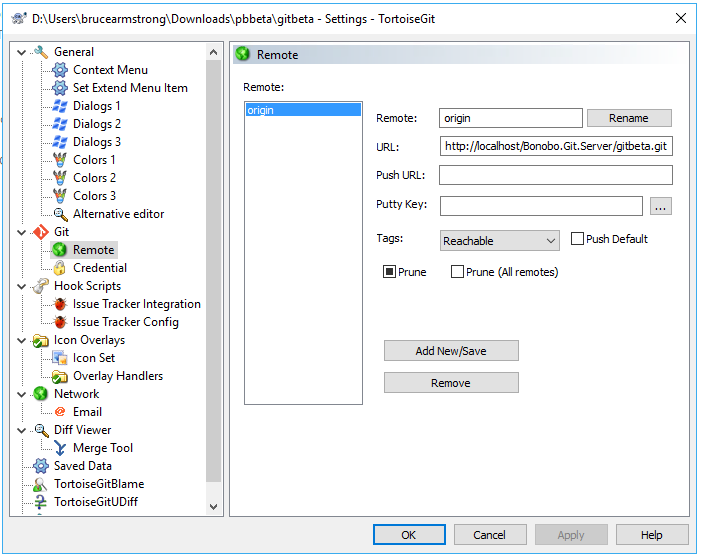
Task: Click the Icon Set icon
Action: pos(60,358)
